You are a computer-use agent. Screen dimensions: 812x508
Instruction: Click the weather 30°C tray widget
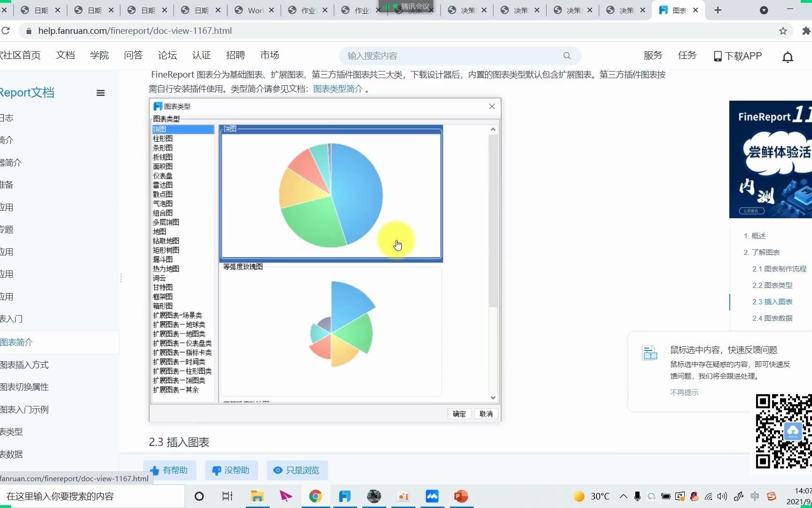click(592, 496)
